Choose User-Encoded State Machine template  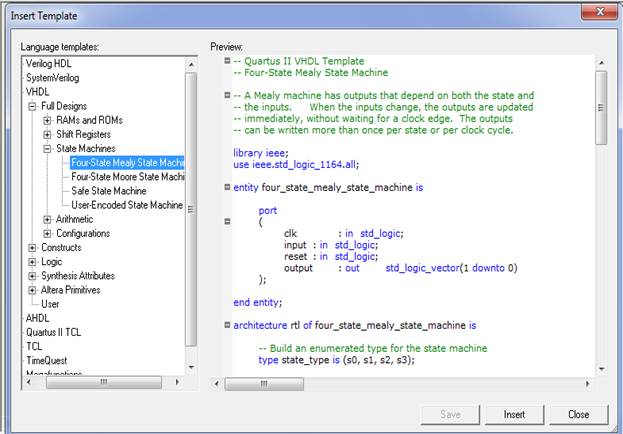click(127, 205)
